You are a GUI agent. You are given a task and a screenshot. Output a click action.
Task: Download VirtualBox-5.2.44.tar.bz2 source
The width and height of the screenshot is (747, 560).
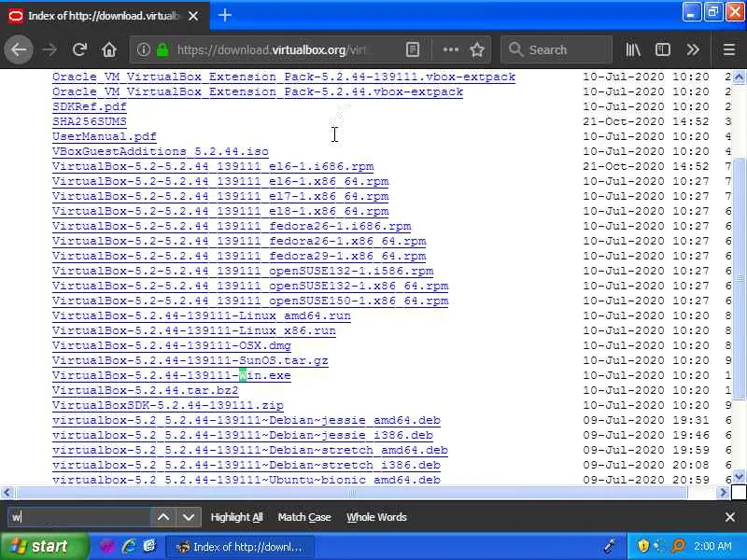[x=146, y=390]
